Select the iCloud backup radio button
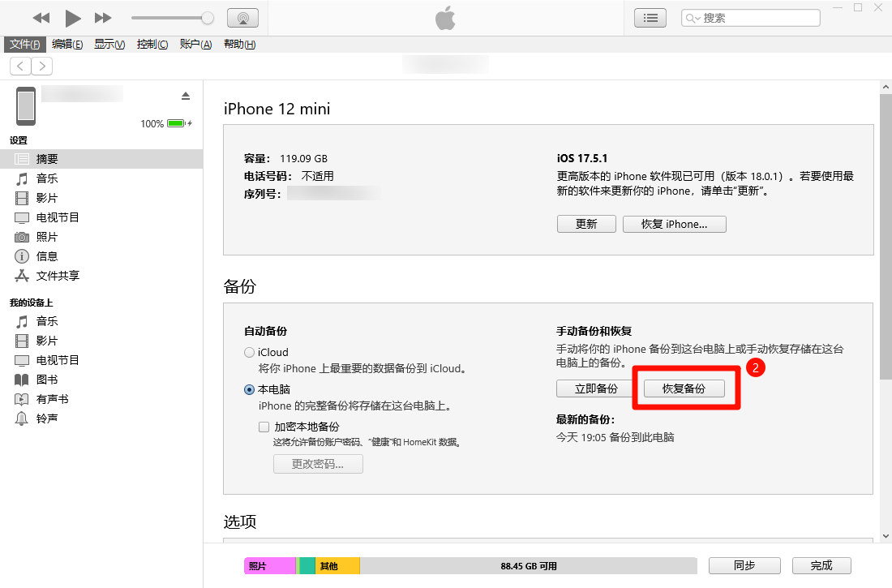Screen dimensions: 892x588 (x=249, y=353)
